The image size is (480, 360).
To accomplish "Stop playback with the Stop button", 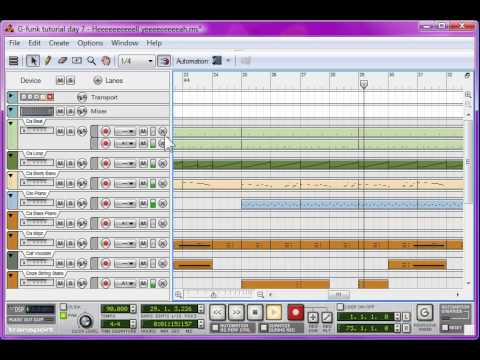I will click(255, 313).
